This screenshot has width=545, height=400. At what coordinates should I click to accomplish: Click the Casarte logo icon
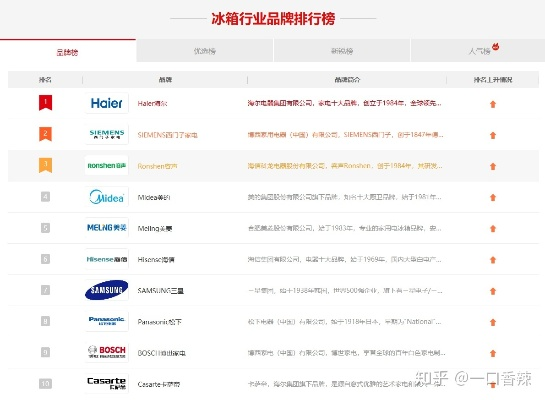106,383
